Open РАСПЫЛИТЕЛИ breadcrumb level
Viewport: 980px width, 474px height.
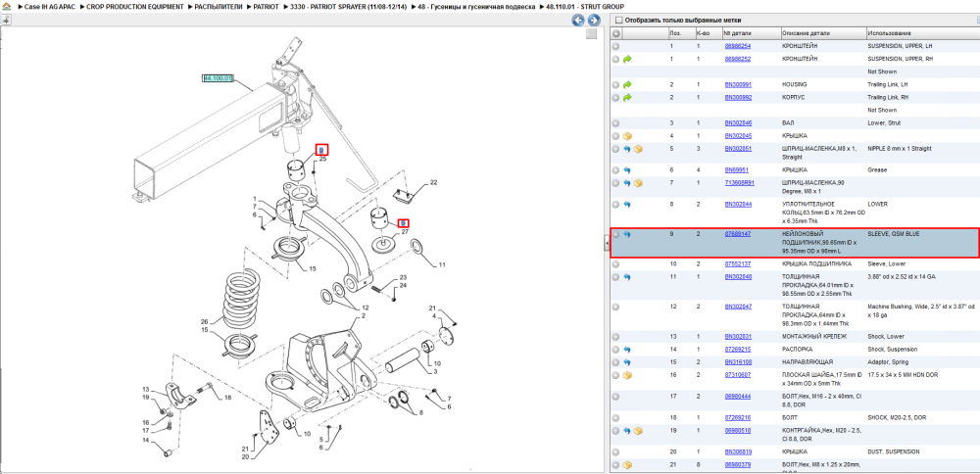coord(219,6)
